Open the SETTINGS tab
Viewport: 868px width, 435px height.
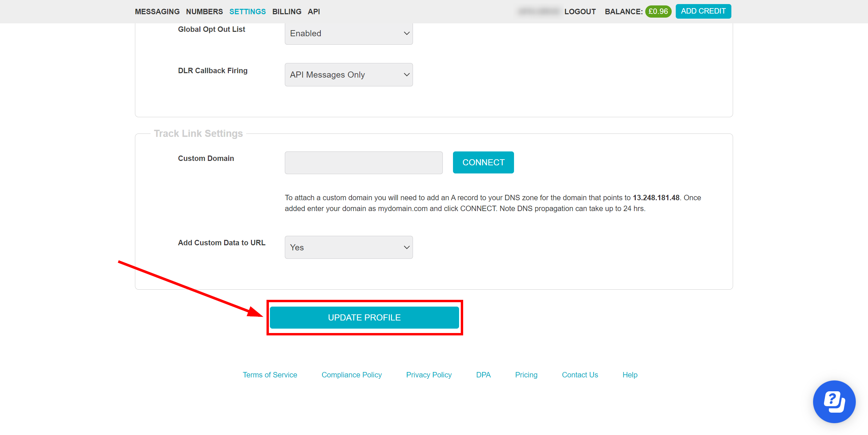249,11
